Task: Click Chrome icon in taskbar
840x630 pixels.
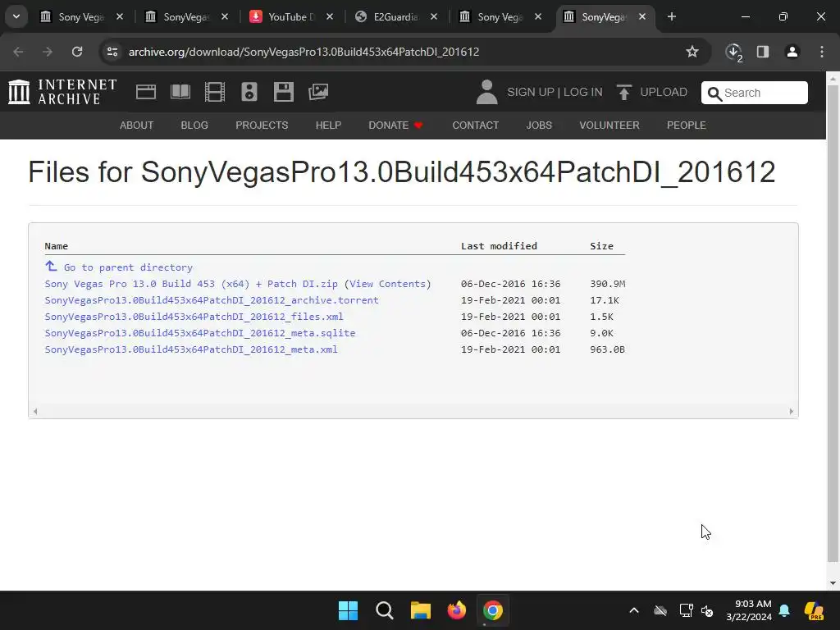Action: [492, 610]
